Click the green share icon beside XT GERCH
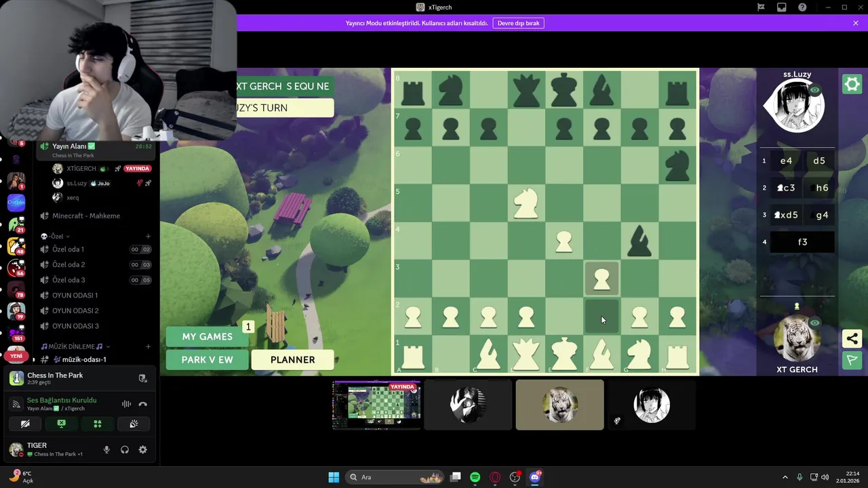The width and height of the screenshot is (868, 488). (x=852, y=338)
